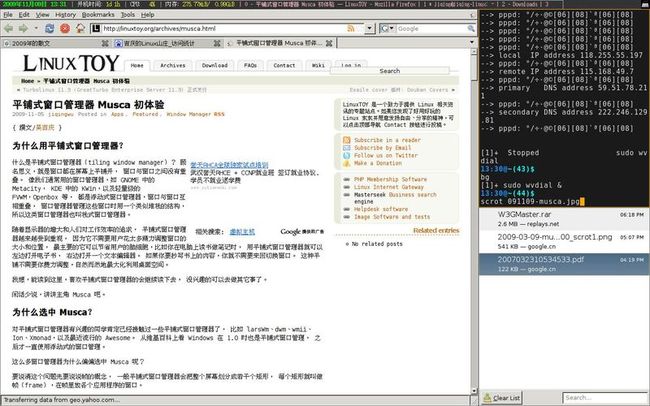Click the article title Musca 初体验
Image resolution: width=650 pixels, height=406 pixels.
tap(88, 105)
